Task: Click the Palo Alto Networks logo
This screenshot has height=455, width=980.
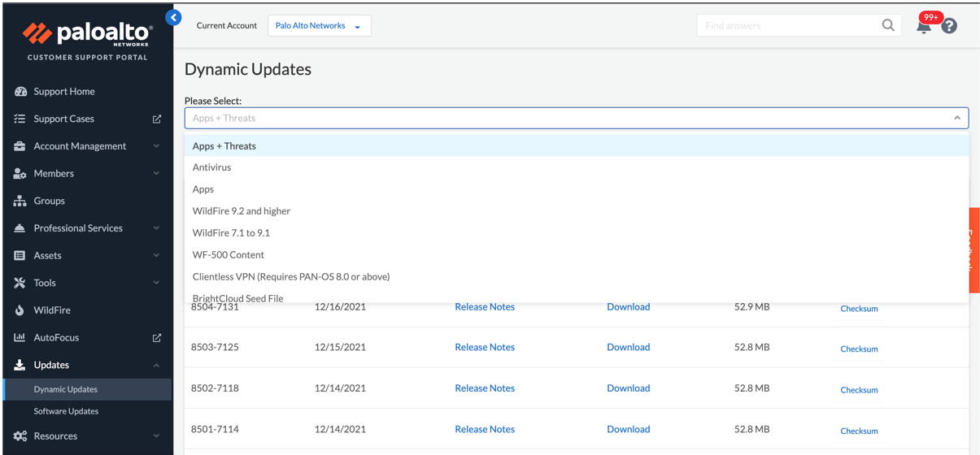Action: click(87, 35)
